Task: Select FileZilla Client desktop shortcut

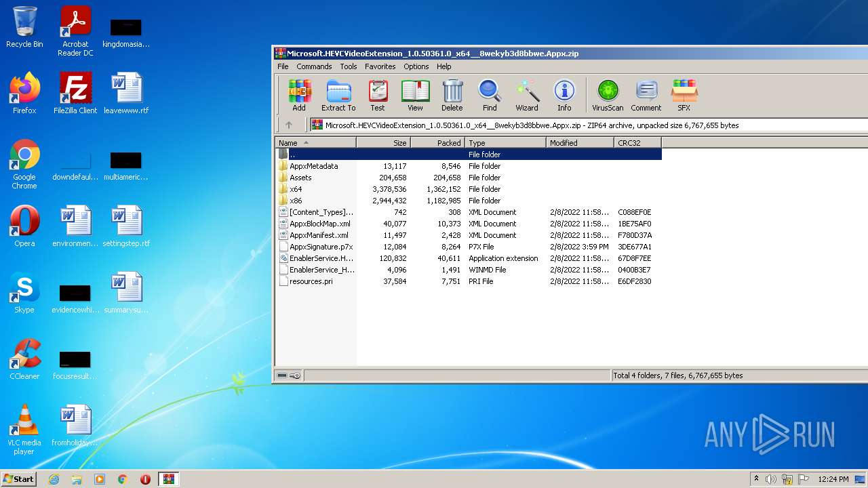Action: (x=75, y=93)
